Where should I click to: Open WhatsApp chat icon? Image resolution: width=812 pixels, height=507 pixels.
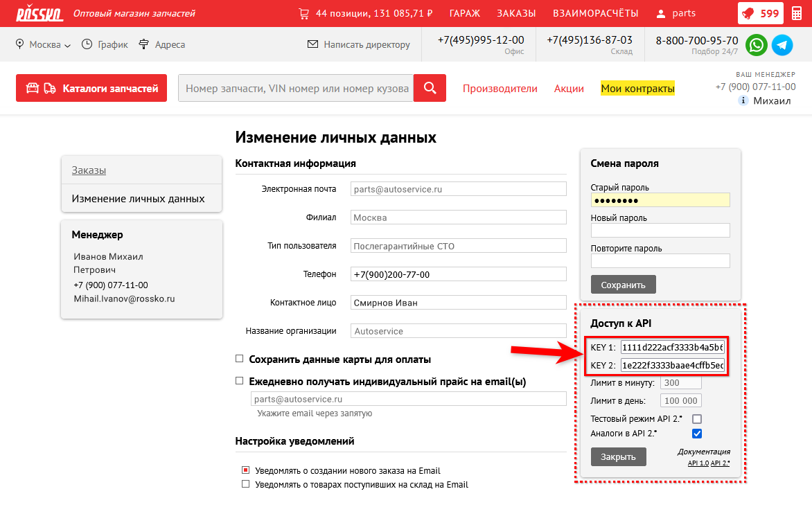(x=757, y=45)
